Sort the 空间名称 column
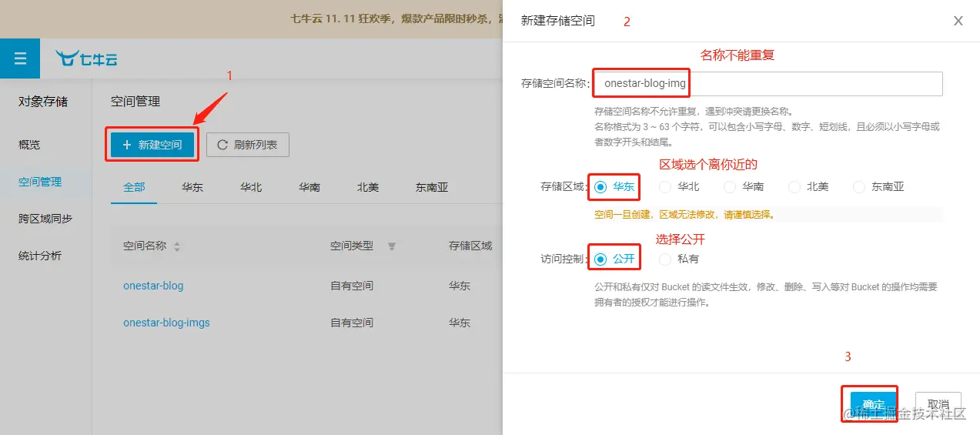 point(177,246)
